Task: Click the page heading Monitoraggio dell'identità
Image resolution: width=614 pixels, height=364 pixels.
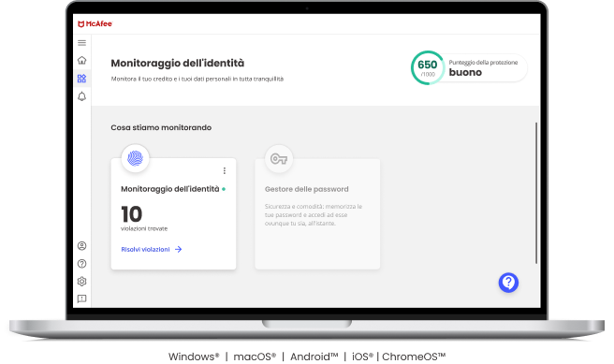Action: click(x=178, y=63)
